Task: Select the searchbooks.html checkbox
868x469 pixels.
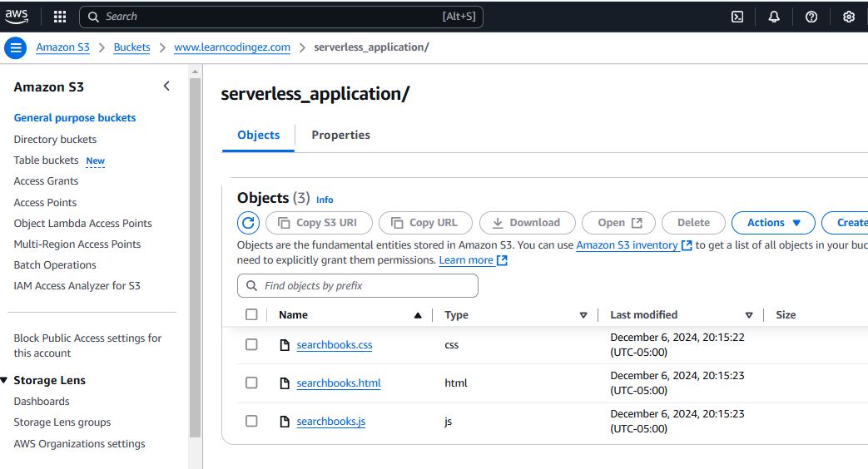Action: coord(251,383)
